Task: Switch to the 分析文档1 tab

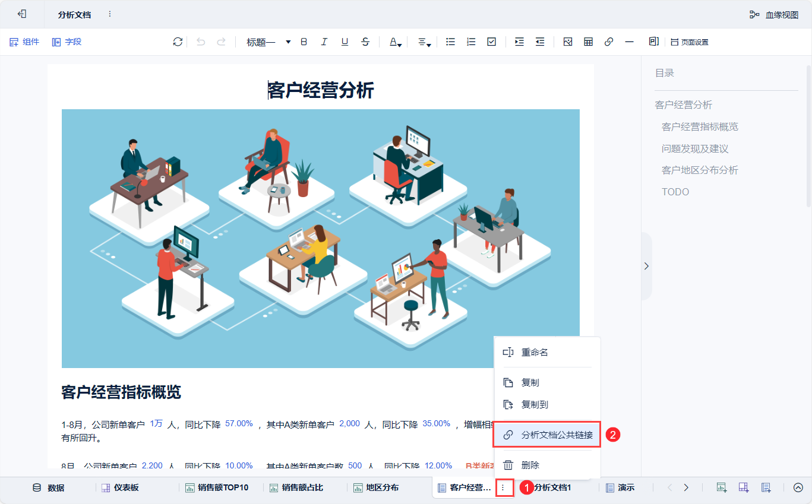Action: point(552,488)
